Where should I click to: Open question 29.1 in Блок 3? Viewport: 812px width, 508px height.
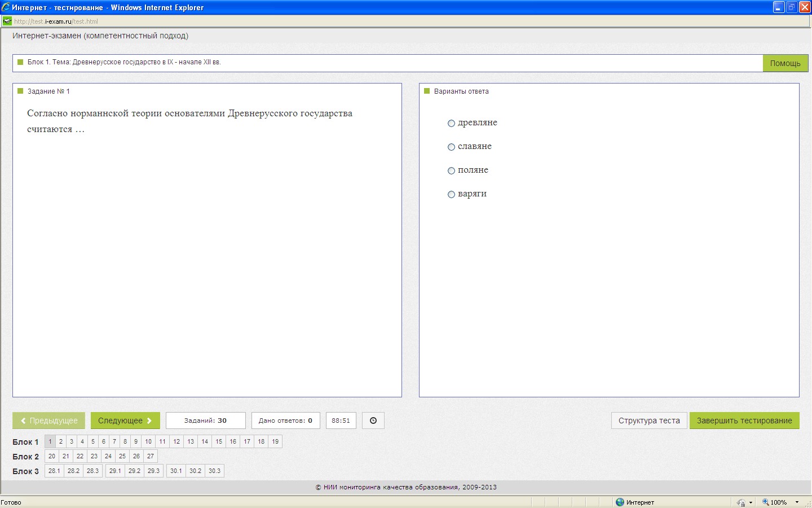115,471
